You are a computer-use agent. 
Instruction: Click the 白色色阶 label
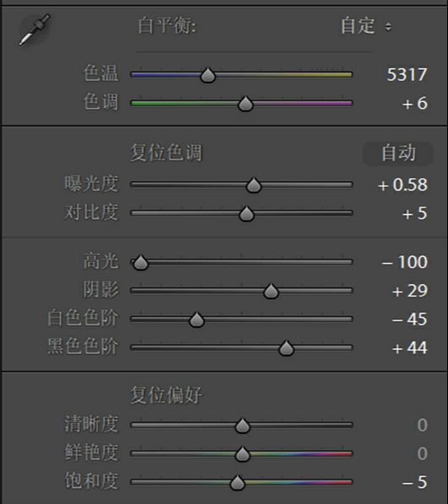coord(83,318)
